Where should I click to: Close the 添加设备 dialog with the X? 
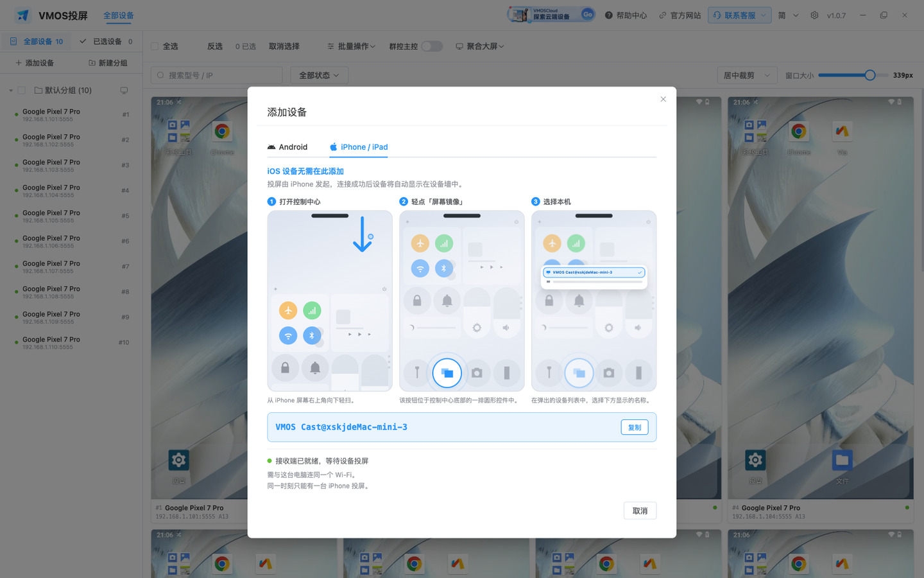pos(663,99)
